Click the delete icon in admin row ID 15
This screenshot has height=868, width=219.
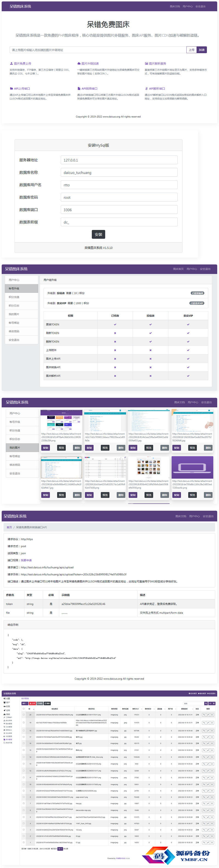(212, 750)
